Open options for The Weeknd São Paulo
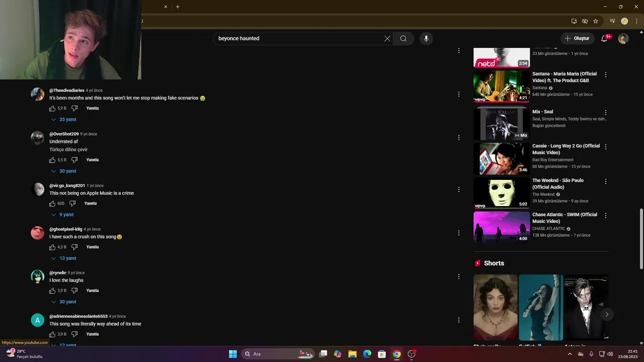Image resolution: width=644 pixels, height=362 pixels. pos(606,182)
